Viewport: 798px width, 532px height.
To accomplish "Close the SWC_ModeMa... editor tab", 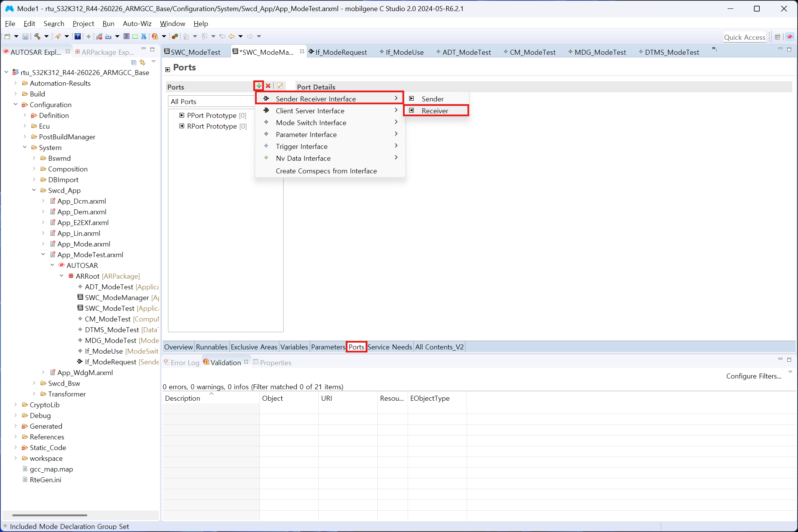I will pos(302,51).
